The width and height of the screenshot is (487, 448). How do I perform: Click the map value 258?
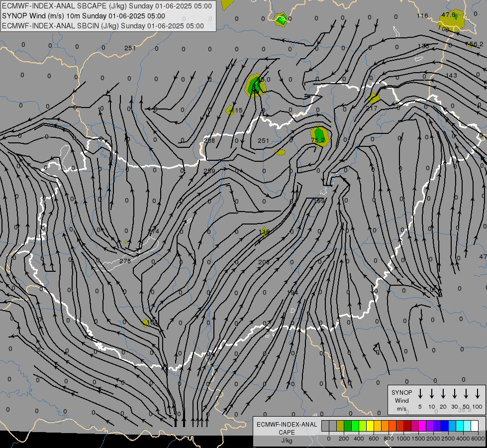(x=209, y=140)
